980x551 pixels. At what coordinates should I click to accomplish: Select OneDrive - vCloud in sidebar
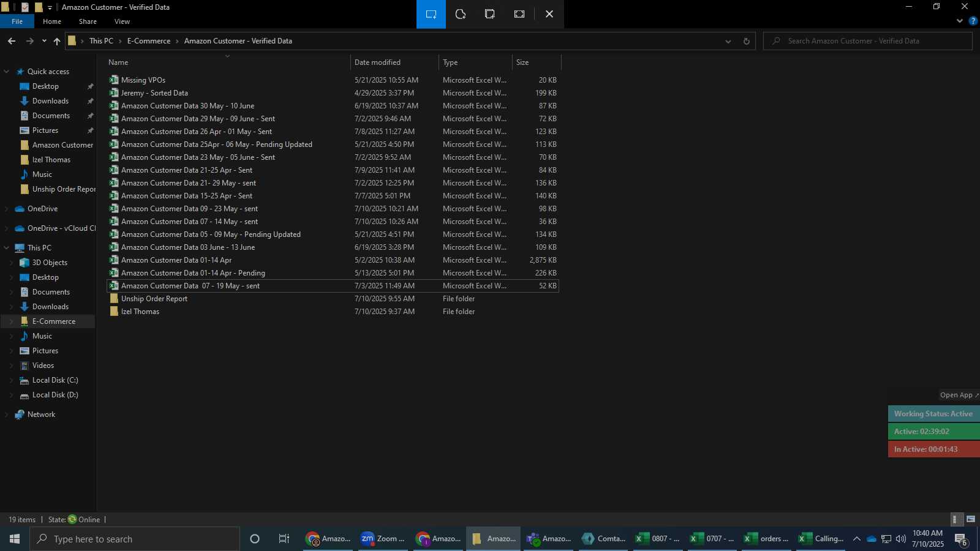point(61,228)
